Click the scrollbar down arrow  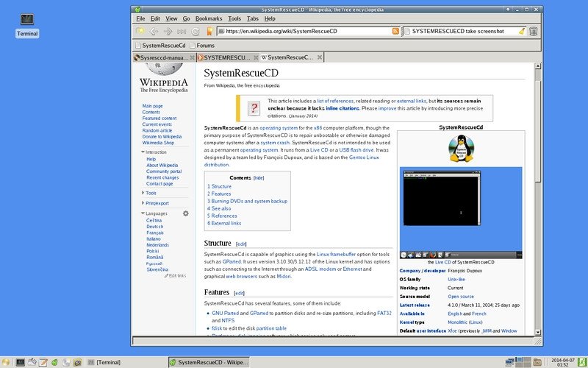[538, 332]
